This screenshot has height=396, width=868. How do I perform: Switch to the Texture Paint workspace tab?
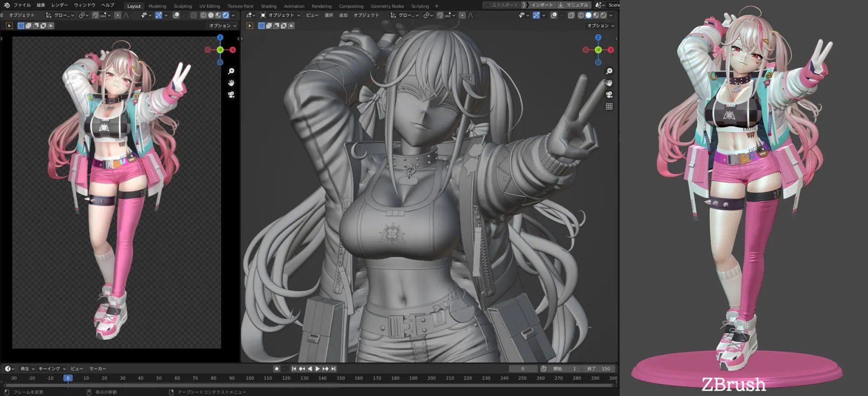pos(240,6)
